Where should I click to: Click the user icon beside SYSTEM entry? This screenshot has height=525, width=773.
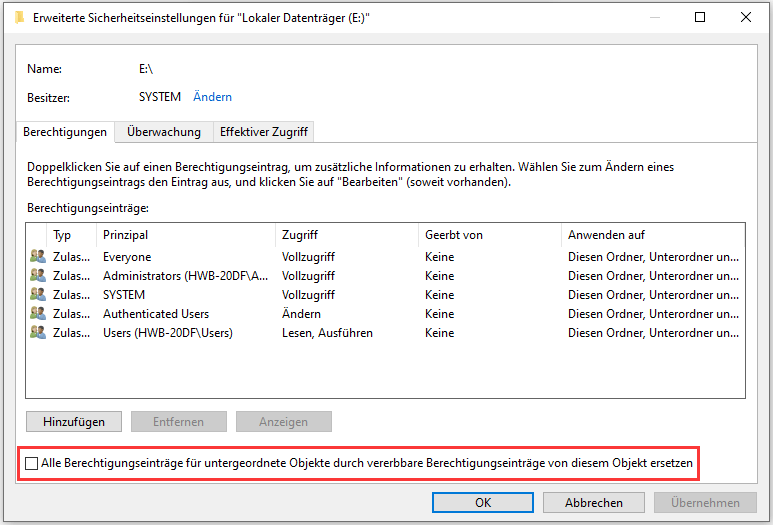(38, 295)
